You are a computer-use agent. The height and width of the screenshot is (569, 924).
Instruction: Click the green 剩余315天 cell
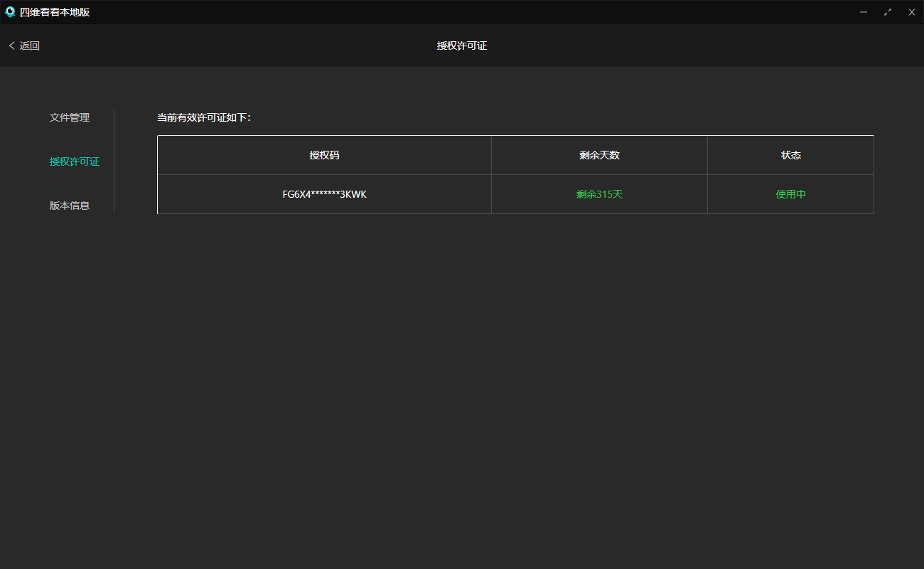(599, 194)
